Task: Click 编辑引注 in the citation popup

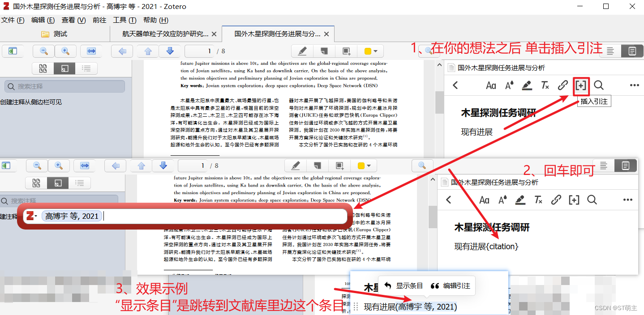Action: coord(451,285)
